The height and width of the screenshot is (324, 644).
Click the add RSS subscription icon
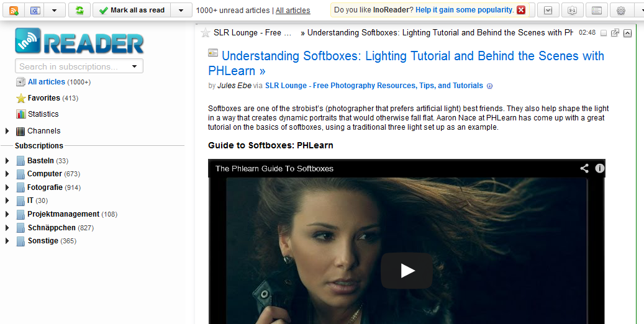click(x=14, y=11)
